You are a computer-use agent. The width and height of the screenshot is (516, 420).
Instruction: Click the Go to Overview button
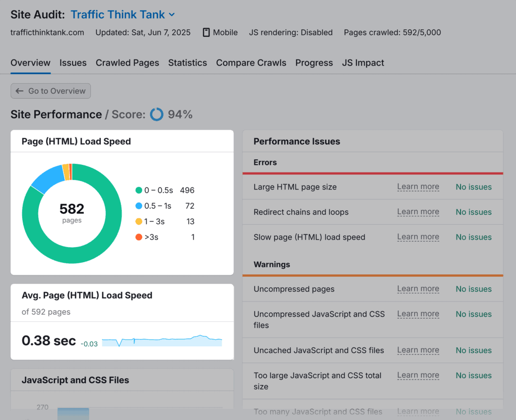(50, 91)
